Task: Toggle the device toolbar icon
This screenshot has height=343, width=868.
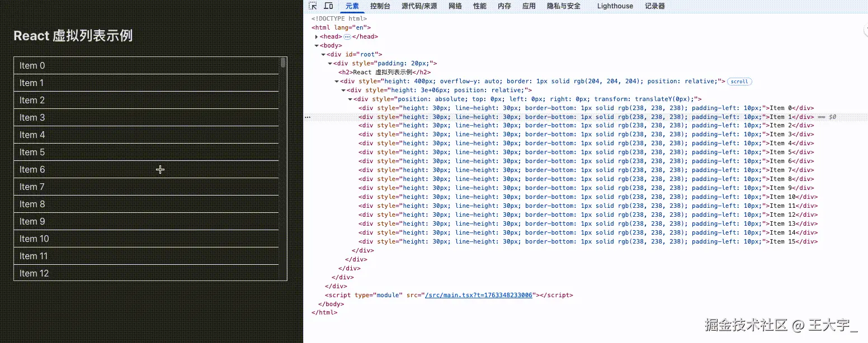Action: 329,6
